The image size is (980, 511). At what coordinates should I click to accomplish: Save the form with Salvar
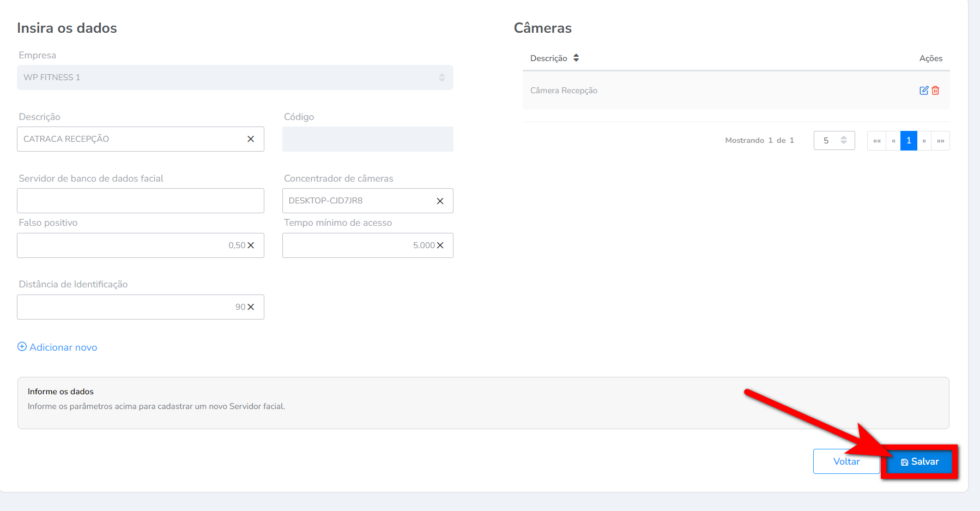[919, 462]
